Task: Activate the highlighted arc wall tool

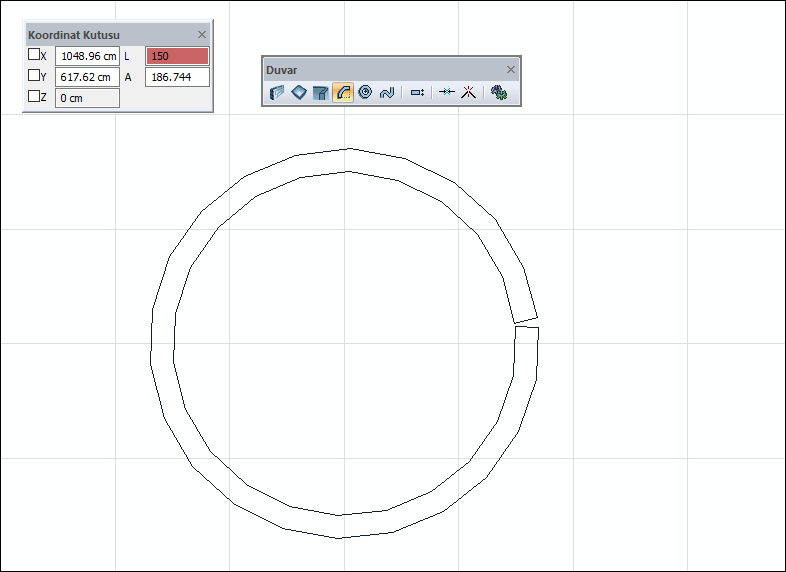Action: tap(342, 93)
